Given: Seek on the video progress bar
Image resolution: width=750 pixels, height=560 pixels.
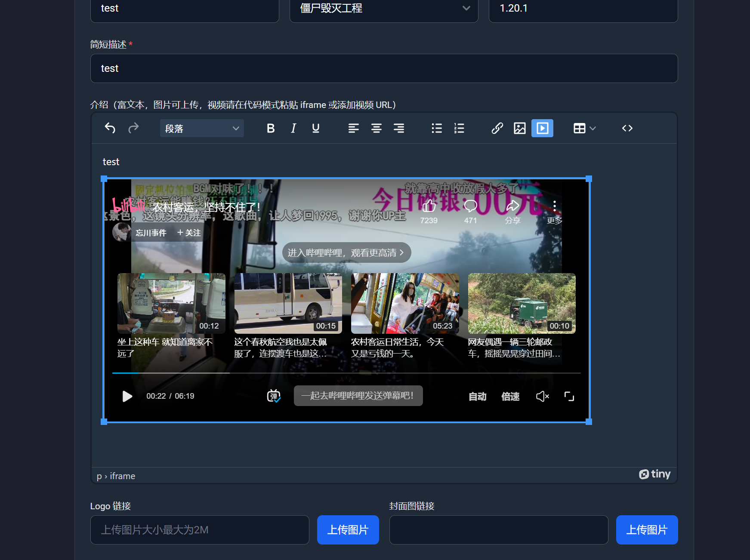Looking at the screenshot, I should [x=346, y=373].
